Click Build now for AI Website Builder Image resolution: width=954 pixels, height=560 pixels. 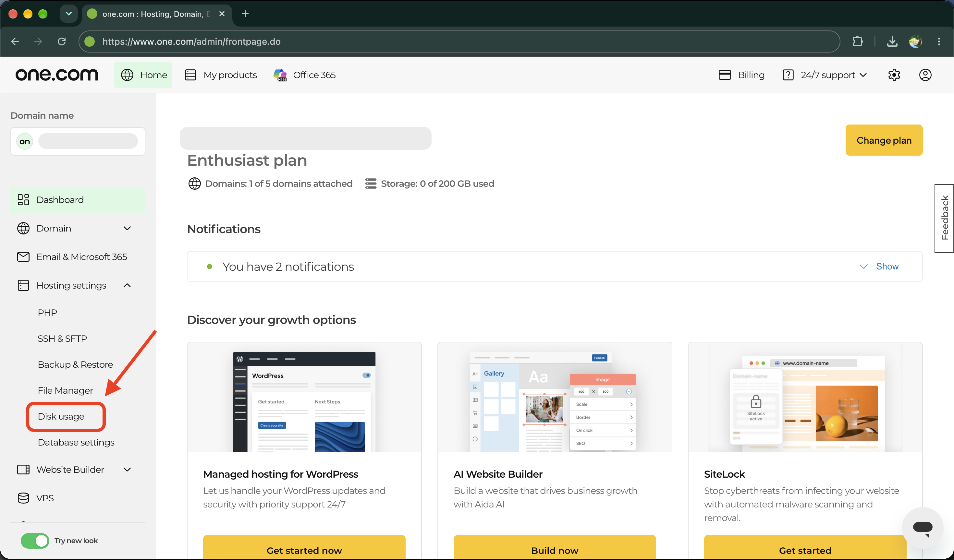click(x=555, y=547)
